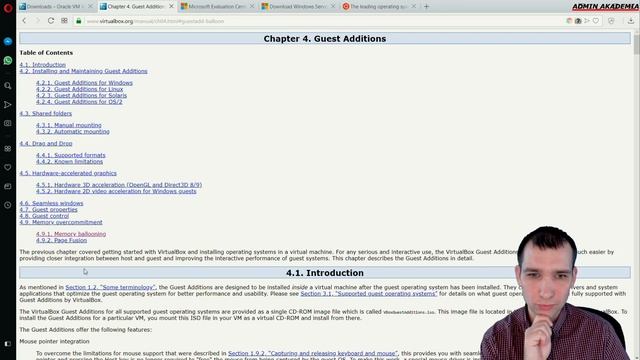Image resolution: width=640 pixels, height=360 pixels.
Task: Toggle the sidebar panel at bottom left
Action: tap(8, 344)
